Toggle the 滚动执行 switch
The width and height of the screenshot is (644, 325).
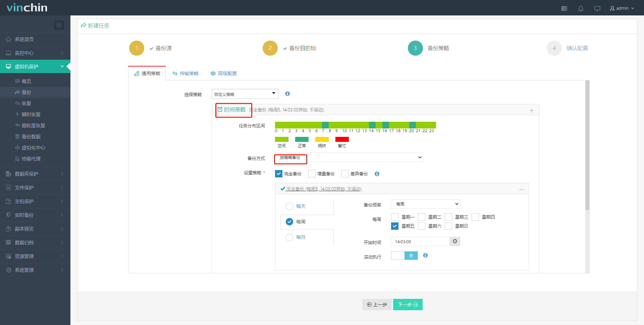(x=405, y=256)
